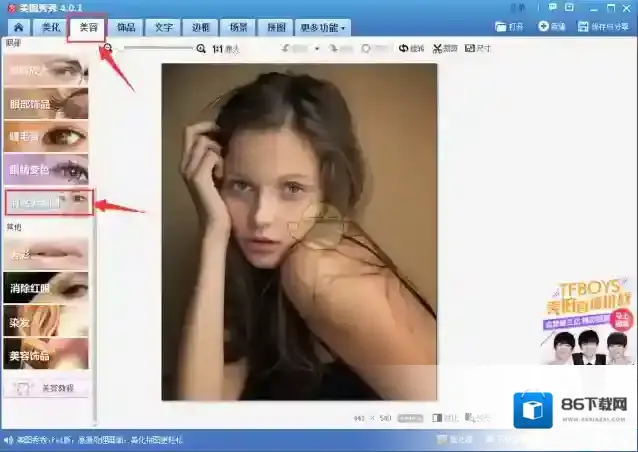Click the 1:1 original size button

pos(225,49)
